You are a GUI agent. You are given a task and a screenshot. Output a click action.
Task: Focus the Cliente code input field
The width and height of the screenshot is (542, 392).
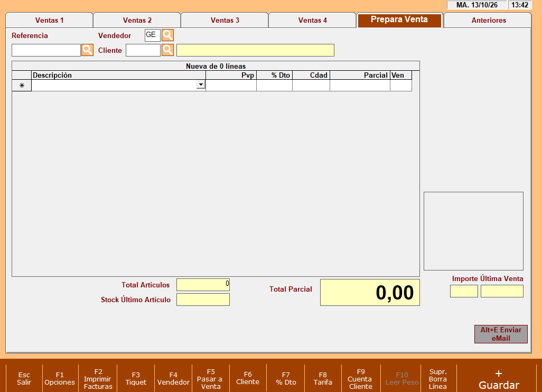click(x=143, y=50)
